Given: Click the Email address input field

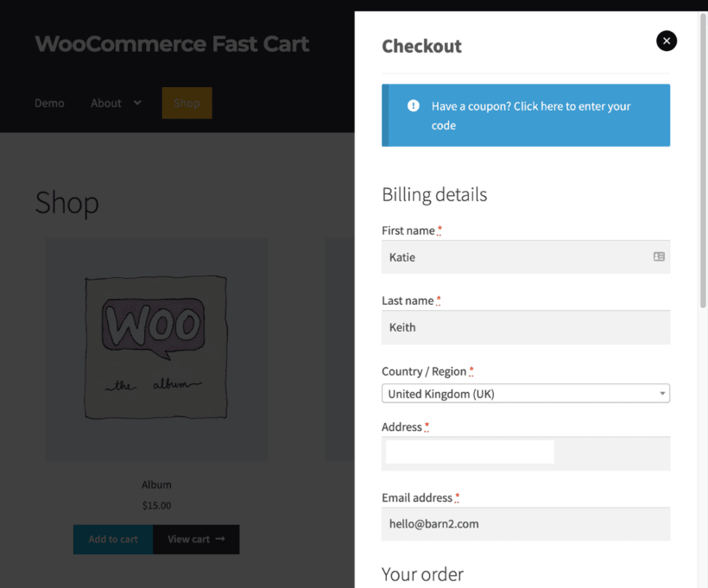Looking at the screenshot, I should tap(525, 524).
